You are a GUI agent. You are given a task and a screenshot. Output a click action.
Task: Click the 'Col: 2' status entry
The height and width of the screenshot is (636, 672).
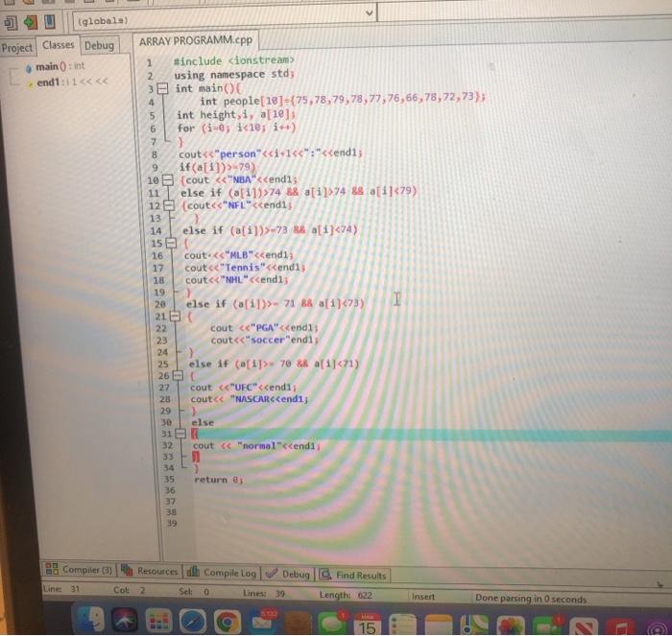click(129, 590)
